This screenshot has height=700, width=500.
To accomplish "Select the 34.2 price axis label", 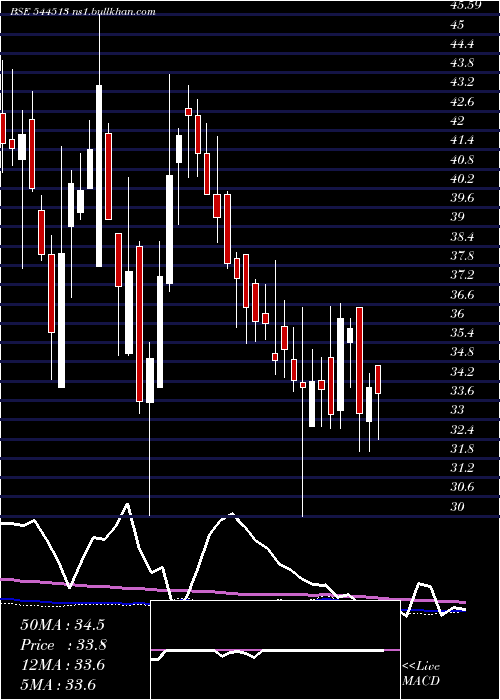I will [x=462, y=371].
